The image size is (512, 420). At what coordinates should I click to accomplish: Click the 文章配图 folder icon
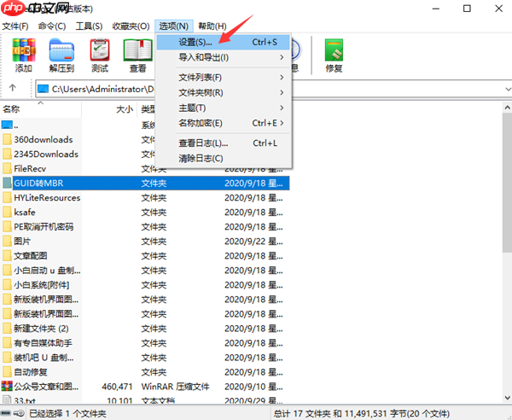click(x=7, y=256)
